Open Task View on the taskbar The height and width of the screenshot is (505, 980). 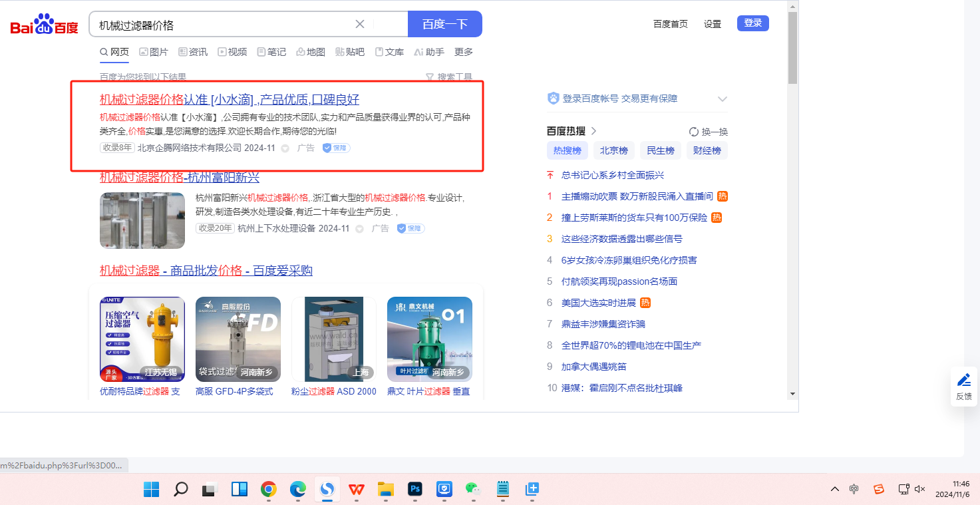[210, 490]
